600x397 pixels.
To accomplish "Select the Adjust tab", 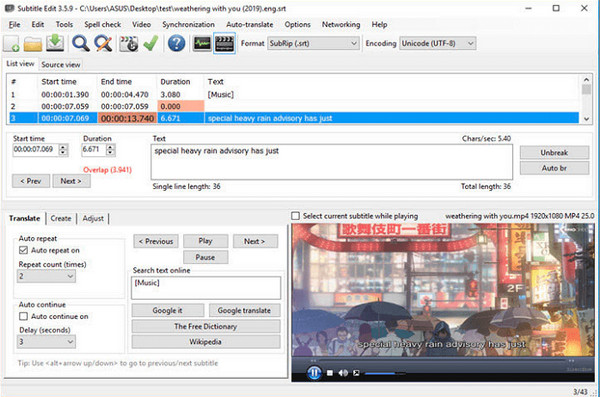I will click(93, 218).
